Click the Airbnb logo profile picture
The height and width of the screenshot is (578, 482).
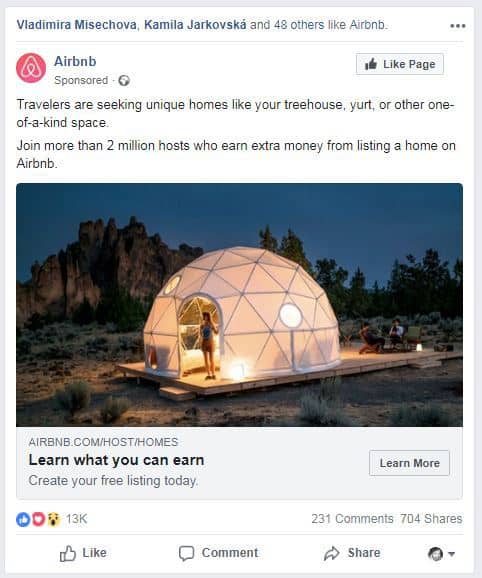pyautogui.click(x=31, y=68)
